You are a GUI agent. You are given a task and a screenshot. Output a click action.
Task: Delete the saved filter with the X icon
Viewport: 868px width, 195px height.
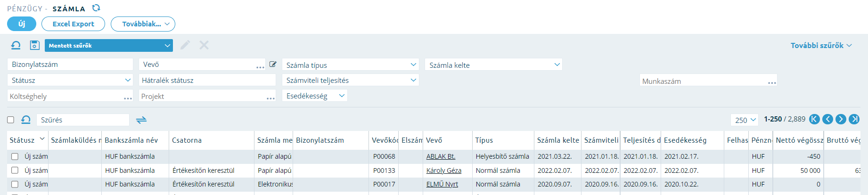click(204, 45)
